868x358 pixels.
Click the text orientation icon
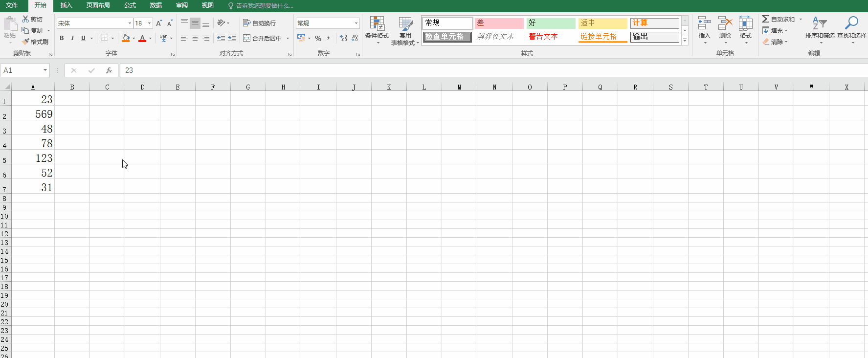coord(221,23)
